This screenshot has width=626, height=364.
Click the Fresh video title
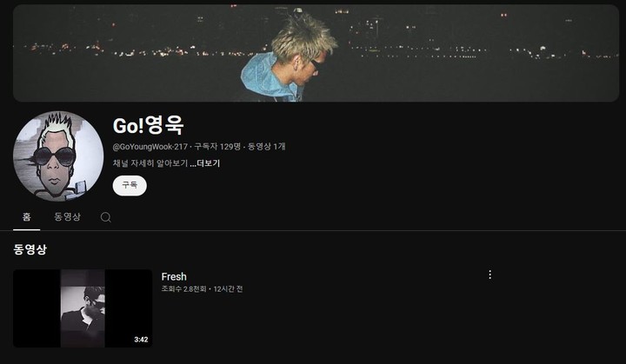coord(174,276)
